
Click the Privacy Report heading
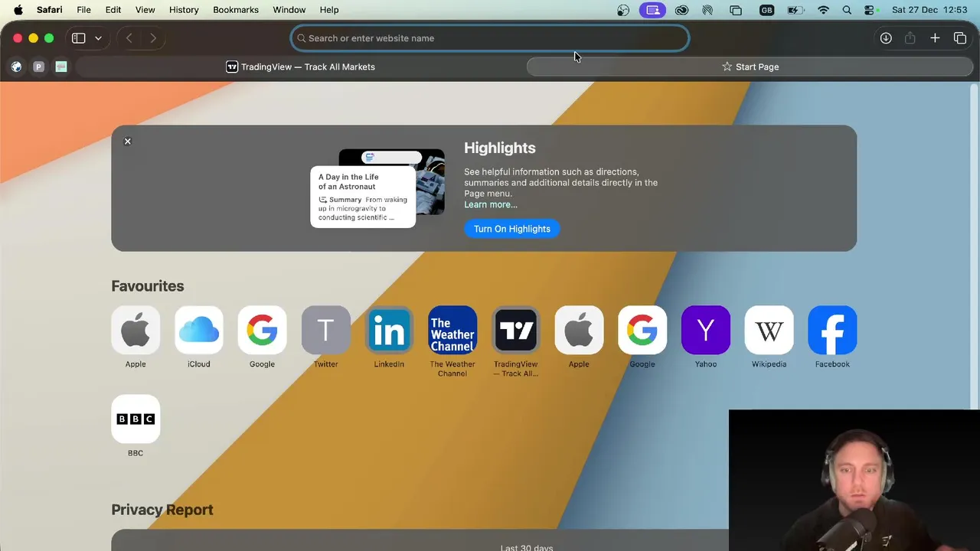(x=162, y=510)
